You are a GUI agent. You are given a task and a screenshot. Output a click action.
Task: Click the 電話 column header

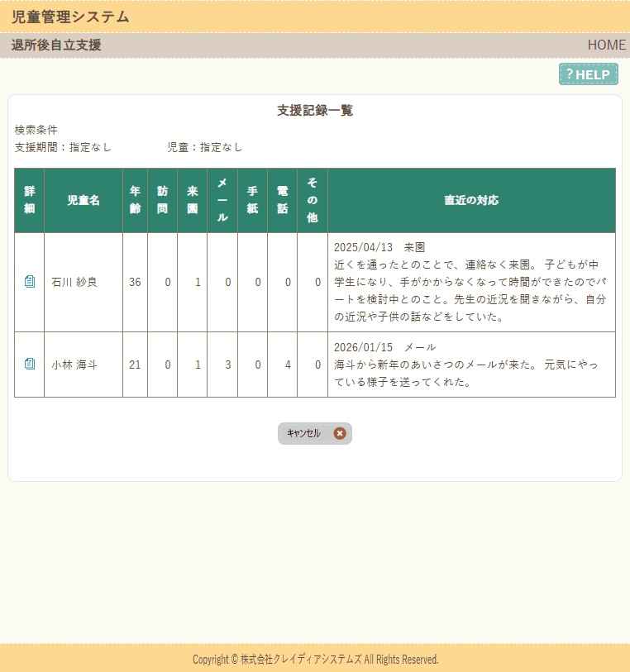(x=282, y=200)
